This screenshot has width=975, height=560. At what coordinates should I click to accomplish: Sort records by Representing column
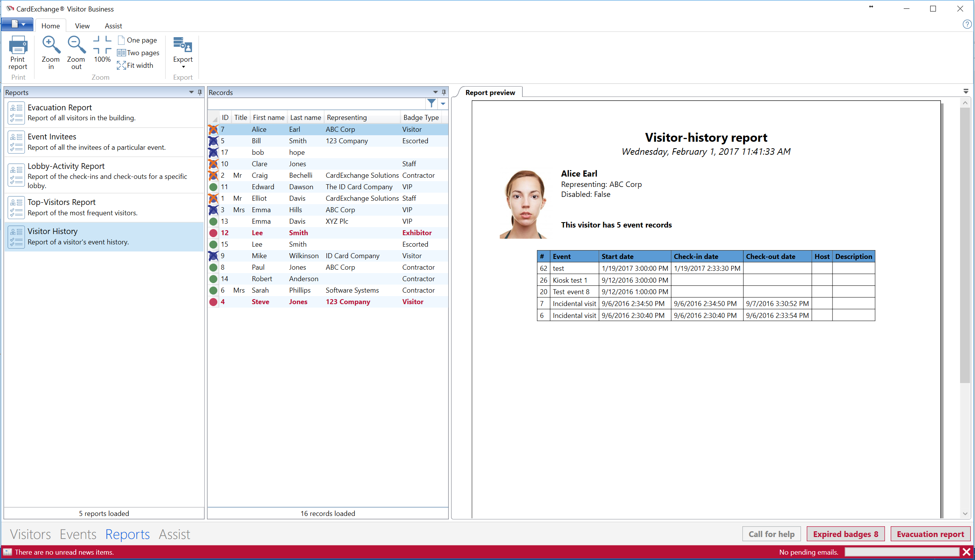pos(362,118)
